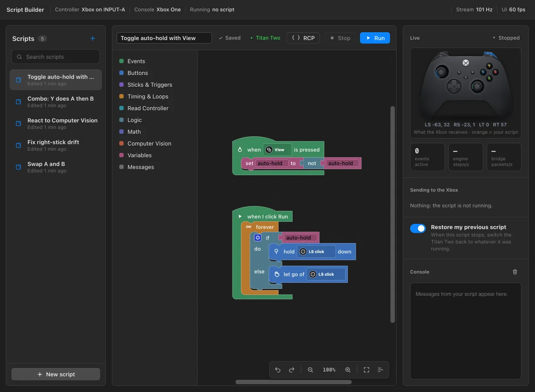Tidy up blocks with the align icon
Screen dimensions: 535x392
(380, 370)
